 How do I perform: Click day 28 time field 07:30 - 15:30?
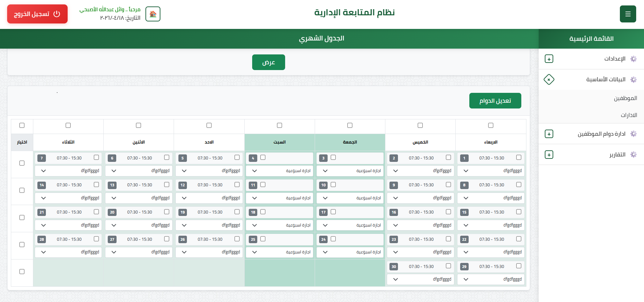coord(69,239)
